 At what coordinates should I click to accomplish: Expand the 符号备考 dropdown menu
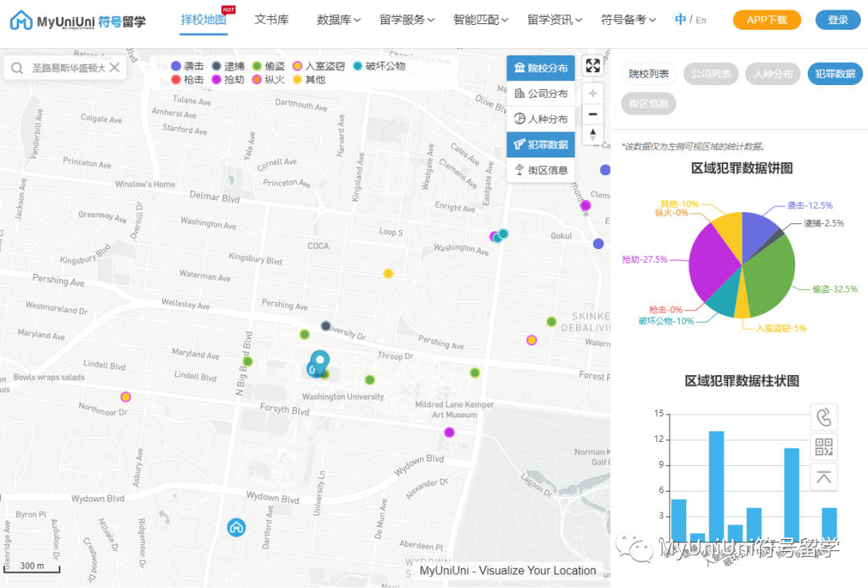point(628,20)
